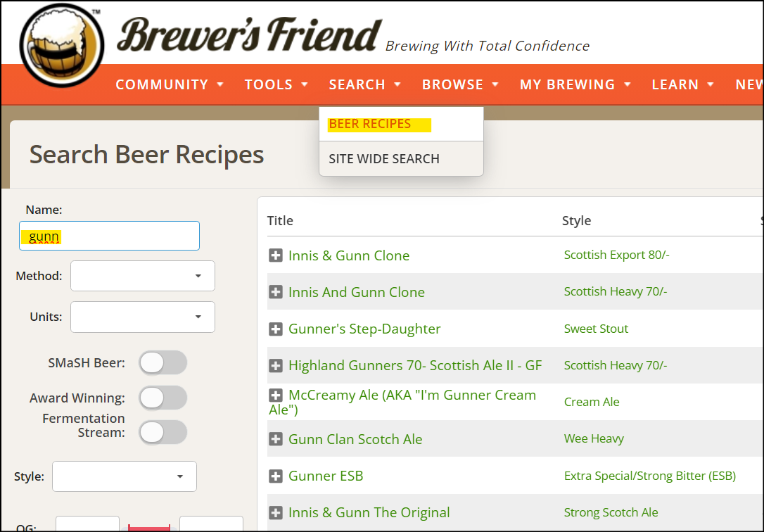Expand the Innis And Gunn Clone plus icon
Screen dimensions: 764x532
[x=276, y=292]
